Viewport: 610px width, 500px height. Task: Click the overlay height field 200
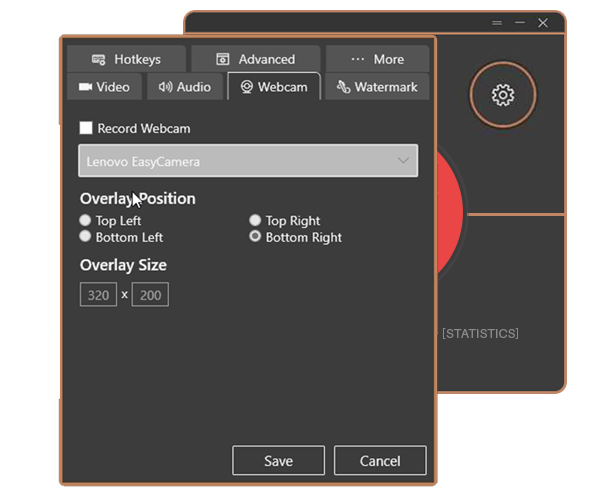point(150,295)
